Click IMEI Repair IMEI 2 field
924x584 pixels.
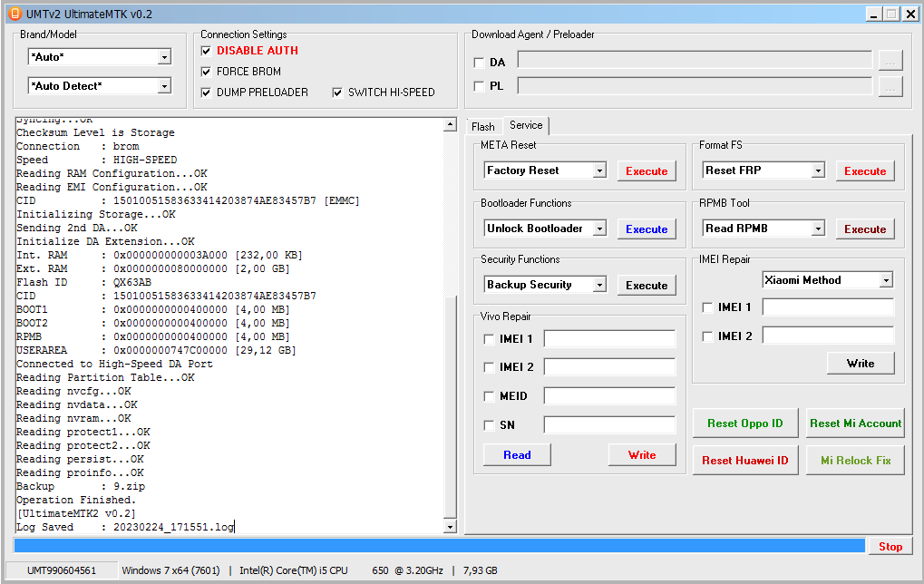click(828, 336)
